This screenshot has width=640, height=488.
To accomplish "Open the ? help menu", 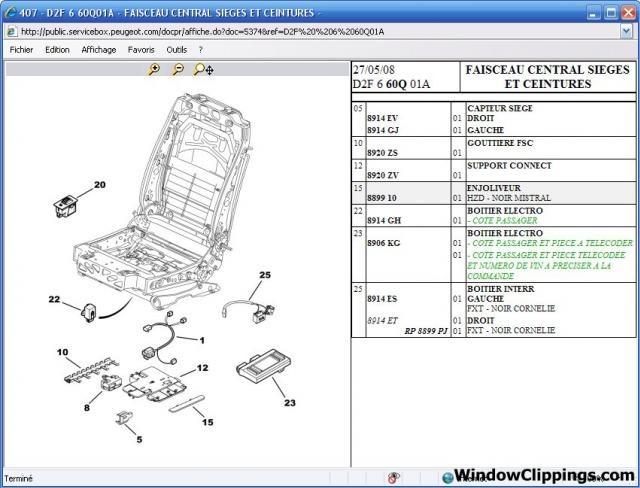I will 201,49.
